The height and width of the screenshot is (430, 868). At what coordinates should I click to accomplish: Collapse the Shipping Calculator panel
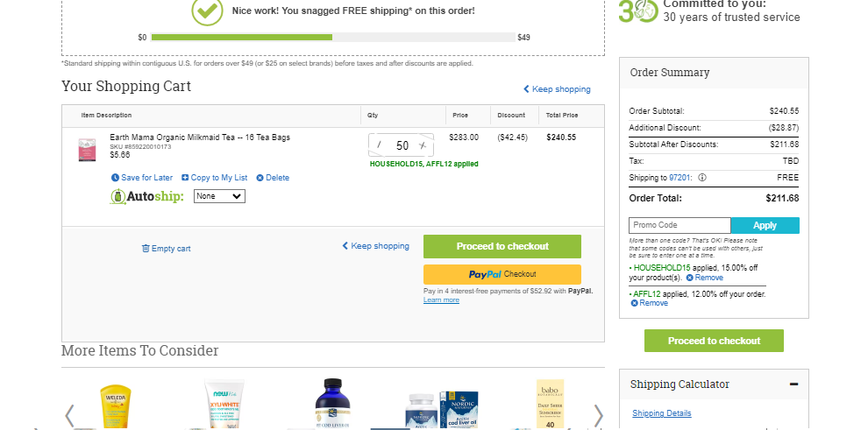[793, 384]
